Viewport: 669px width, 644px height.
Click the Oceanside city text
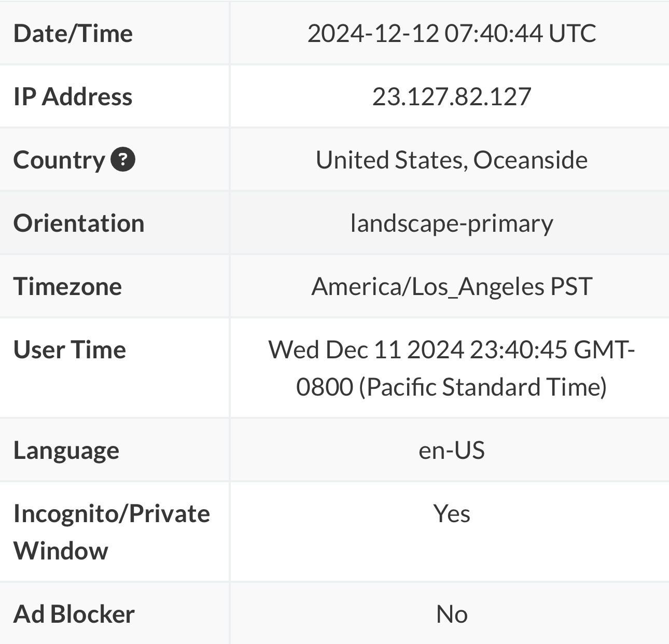pos(530,160)
